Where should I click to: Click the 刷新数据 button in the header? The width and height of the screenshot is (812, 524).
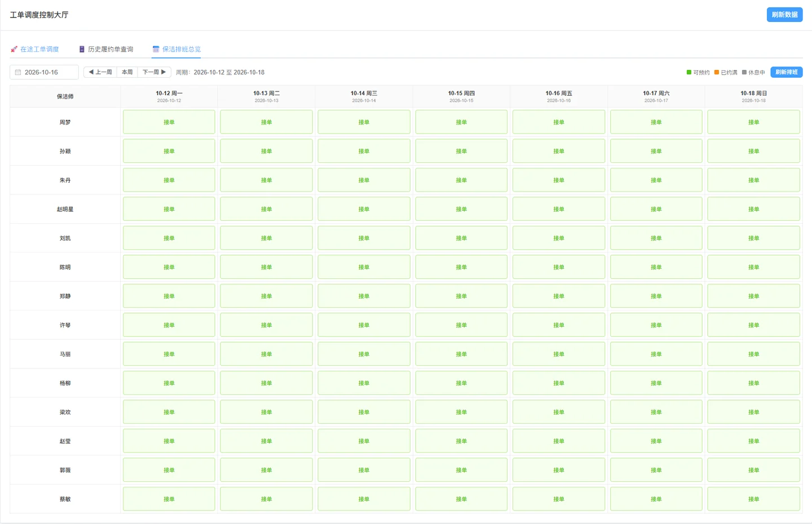[784, 15]
